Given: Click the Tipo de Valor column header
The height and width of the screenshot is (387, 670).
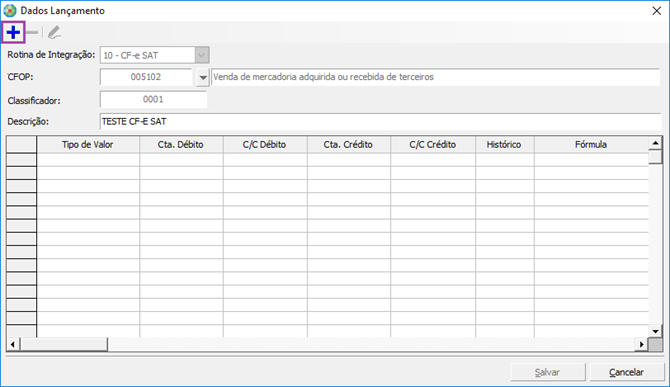Looking at the screenshot, I should (x=88, y=145).
